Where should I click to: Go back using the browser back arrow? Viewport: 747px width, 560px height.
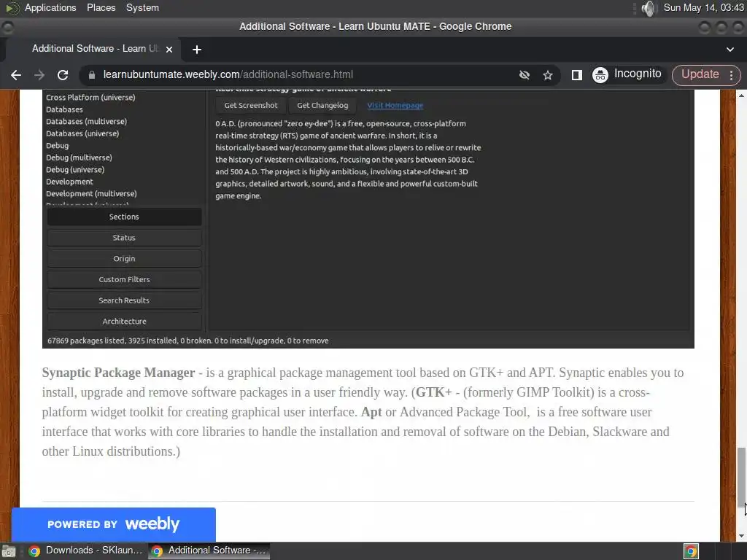click(x=16, y=75)
